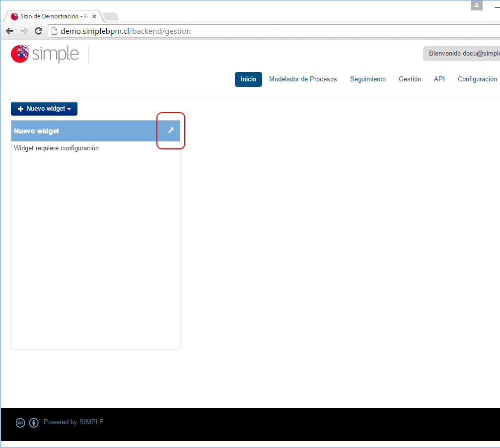Go to the Inicio tab
This screenshot has width=500, height=448.
(248, 79)
